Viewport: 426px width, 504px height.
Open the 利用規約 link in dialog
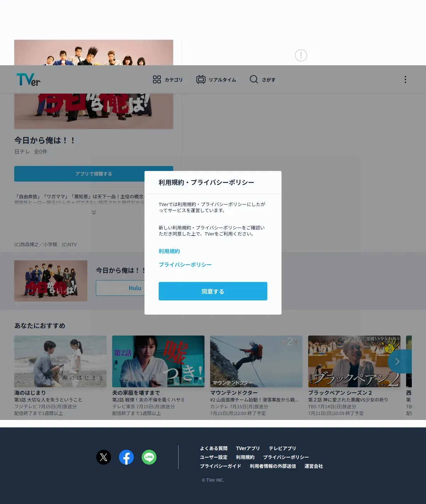(x=169, y=251)
